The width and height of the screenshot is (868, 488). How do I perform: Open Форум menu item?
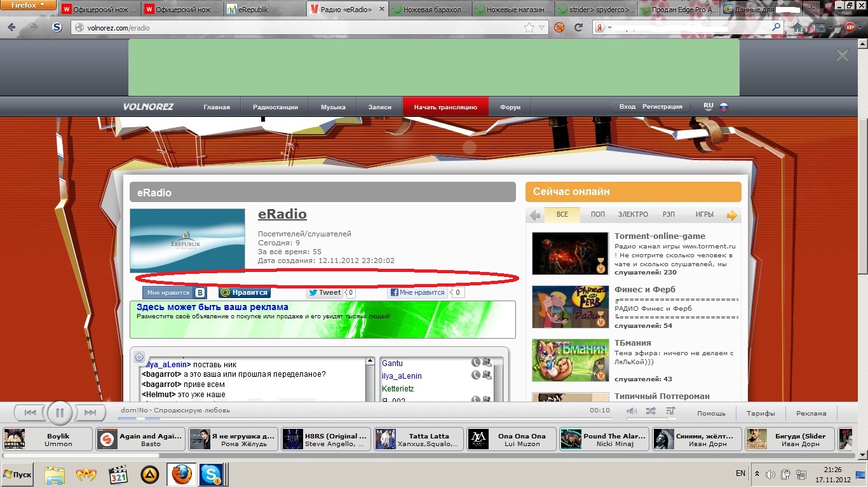[510, 107]
